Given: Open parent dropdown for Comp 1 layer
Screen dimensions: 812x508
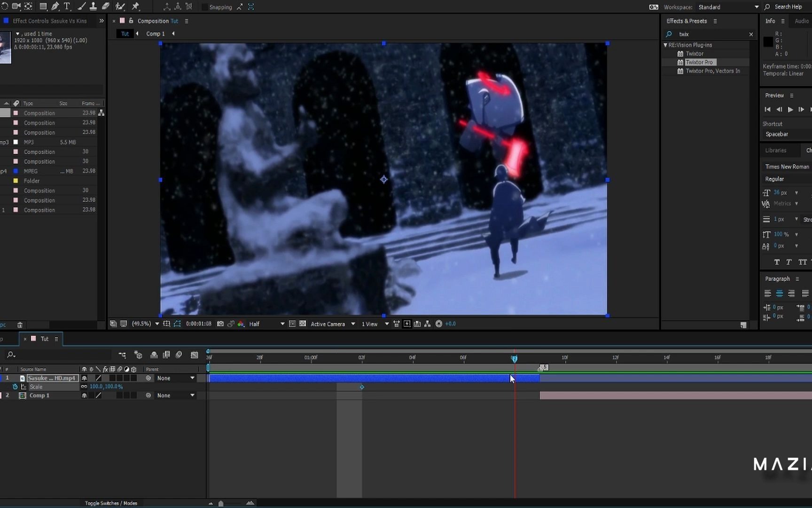Looking at the screenshot, I should point(175,396).
